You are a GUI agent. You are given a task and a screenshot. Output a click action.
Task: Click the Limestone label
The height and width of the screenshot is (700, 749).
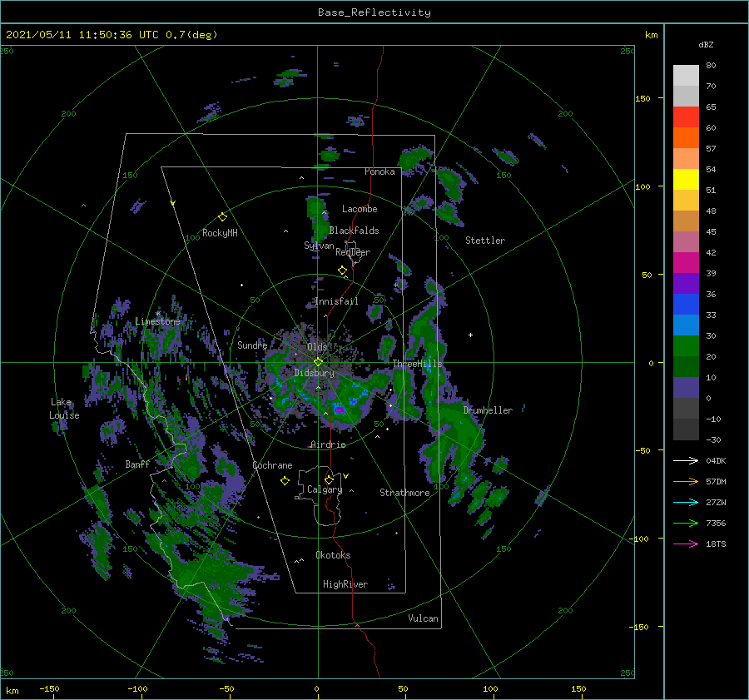click(x=157, y=321)
